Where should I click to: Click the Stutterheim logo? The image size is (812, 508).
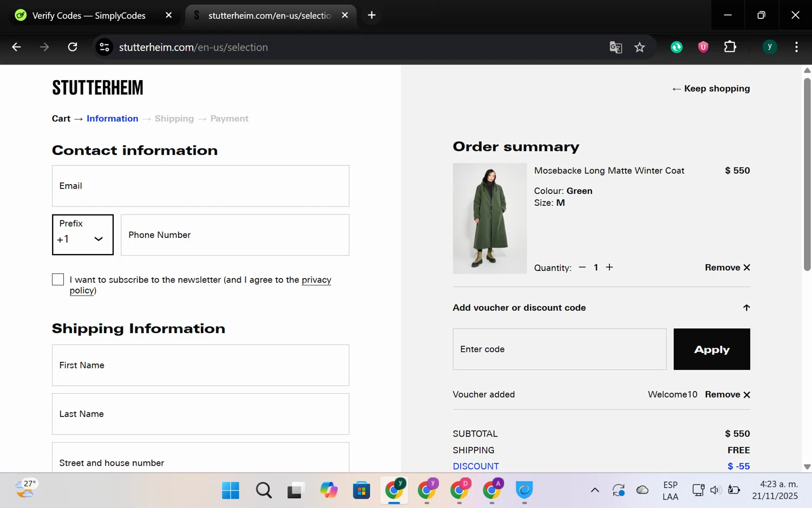click(x=97, y=88)
